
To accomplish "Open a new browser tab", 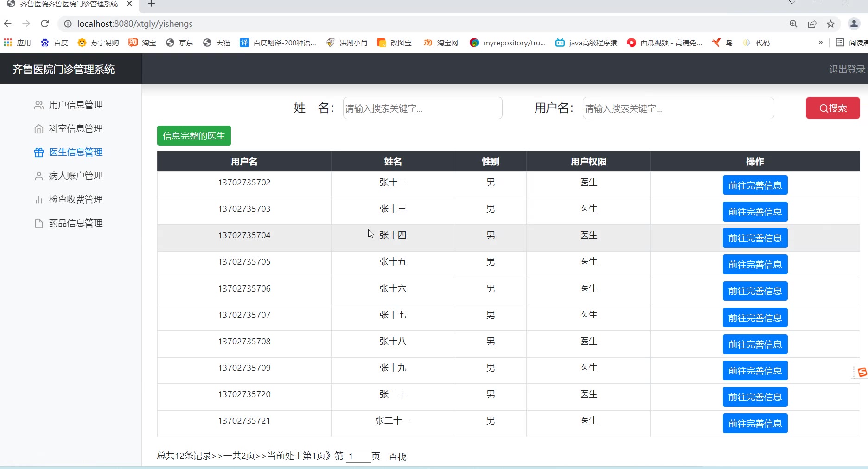I will [x=151, y=4].
